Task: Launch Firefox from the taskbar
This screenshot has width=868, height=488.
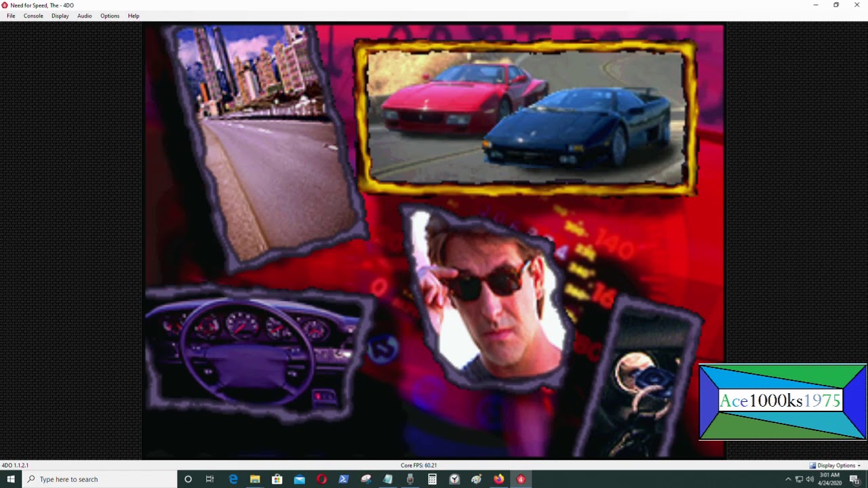Action: point(498,479)
